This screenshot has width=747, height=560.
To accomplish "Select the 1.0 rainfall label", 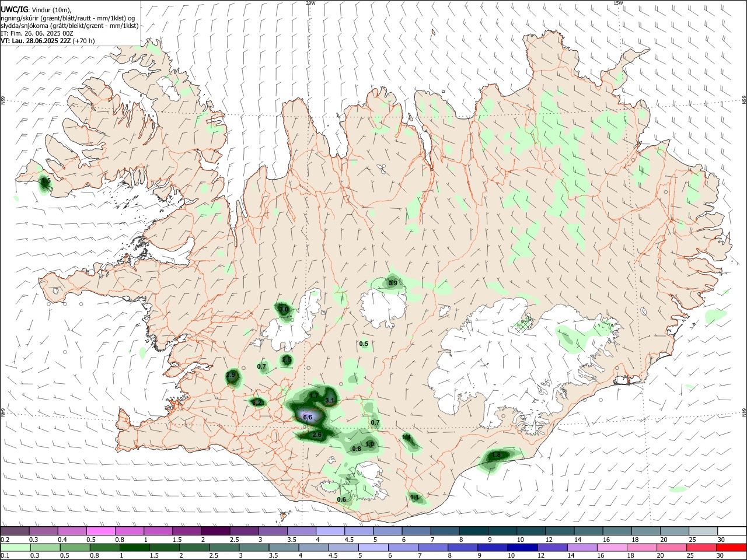I will point(369,444).
